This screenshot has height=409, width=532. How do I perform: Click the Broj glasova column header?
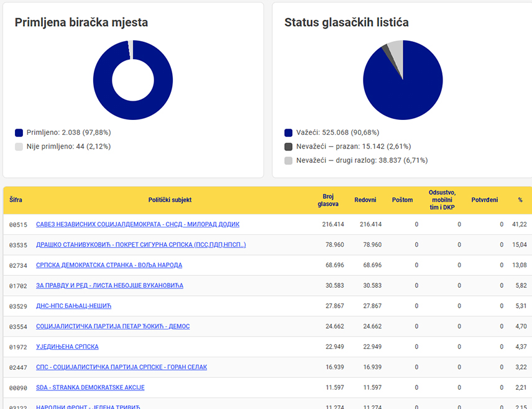click(328, 200)
